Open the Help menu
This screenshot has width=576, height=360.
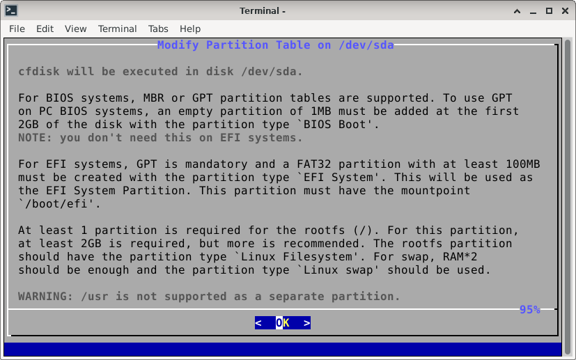190,29
